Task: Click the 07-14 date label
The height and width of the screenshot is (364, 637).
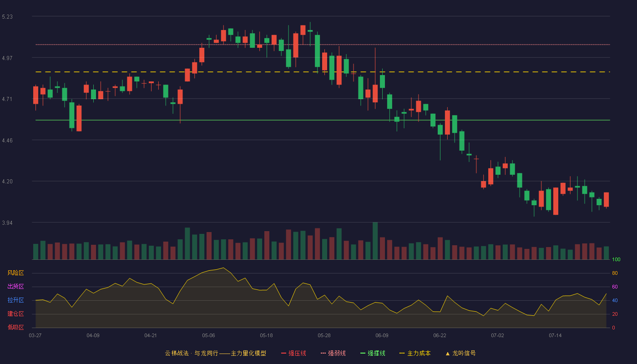Action: (555, 335)
